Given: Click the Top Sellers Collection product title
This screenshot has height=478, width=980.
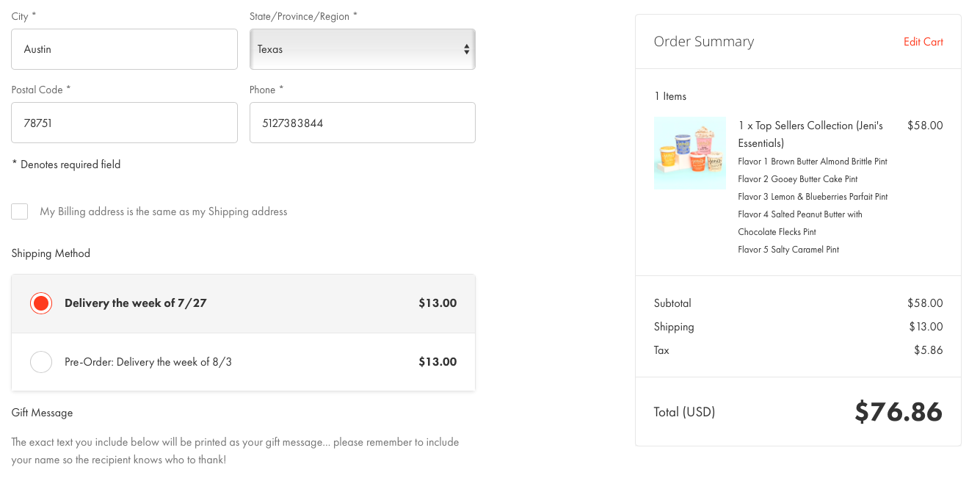Looking at the screenshot, I should point(810,134).
